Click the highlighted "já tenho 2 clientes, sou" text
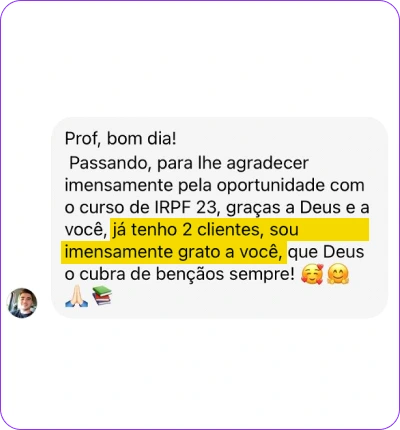 coord(205,230)
